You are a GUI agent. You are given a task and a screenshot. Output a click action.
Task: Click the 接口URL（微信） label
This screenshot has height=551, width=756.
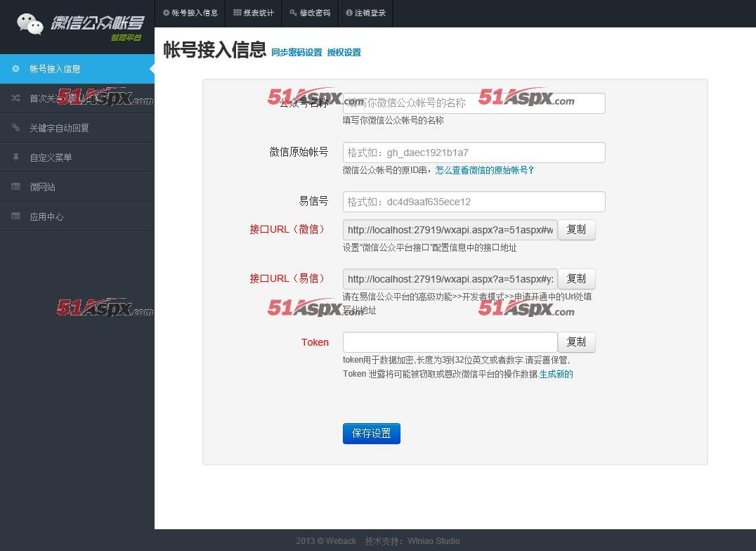point(288,229)
